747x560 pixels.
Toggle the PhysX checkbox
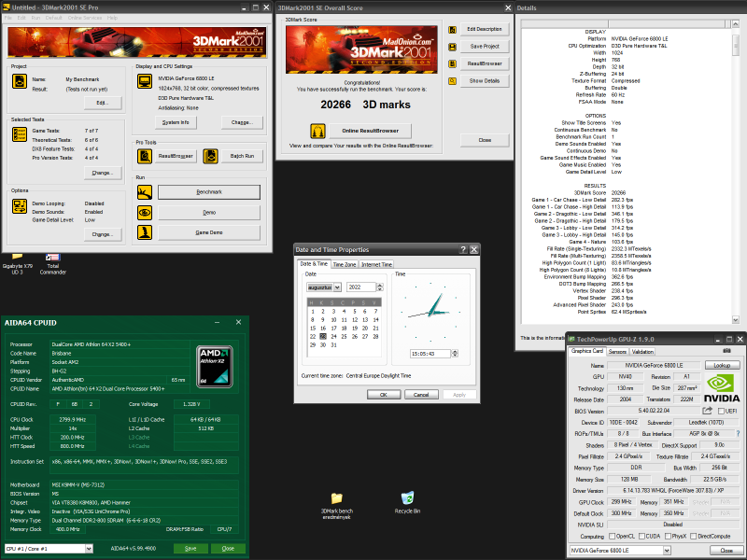[x=668, y=536]
